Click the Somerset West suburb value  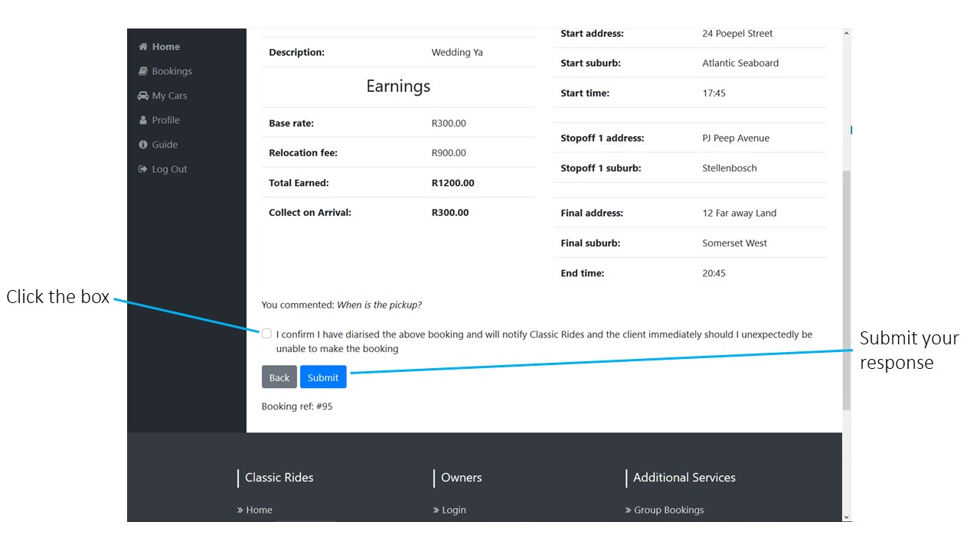[x=735, y=243]
